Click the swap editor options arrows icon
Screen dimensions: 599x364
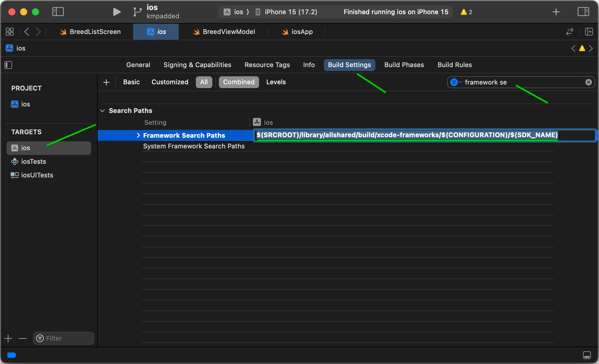[x=569, y=32]
